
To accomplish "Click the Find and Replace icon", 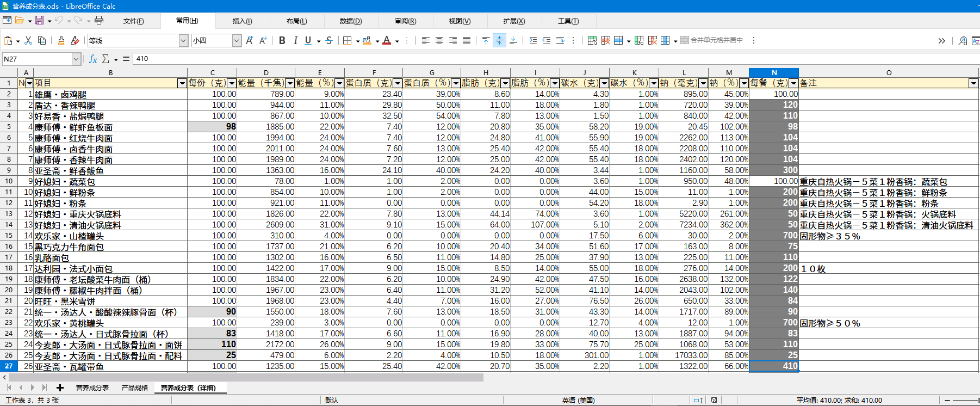I will point(963,40).
